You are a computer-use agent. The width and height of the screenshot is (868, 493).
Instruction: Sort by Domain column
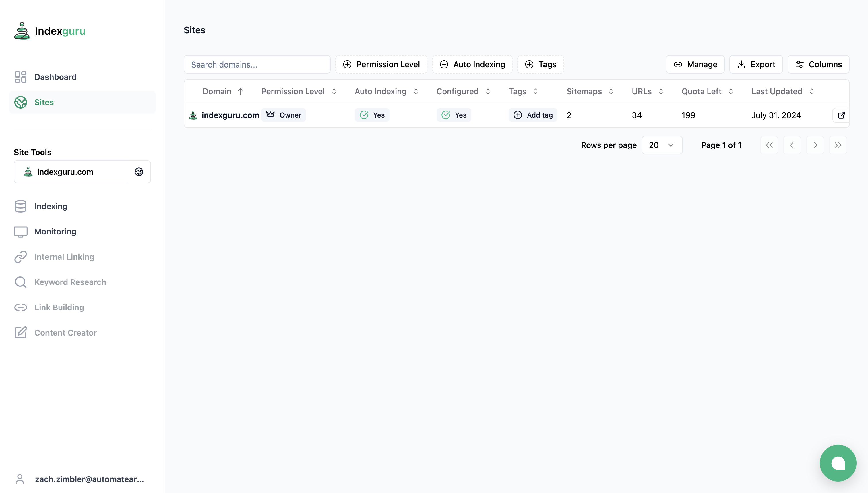pyautogui.click(x=223, y=91)
